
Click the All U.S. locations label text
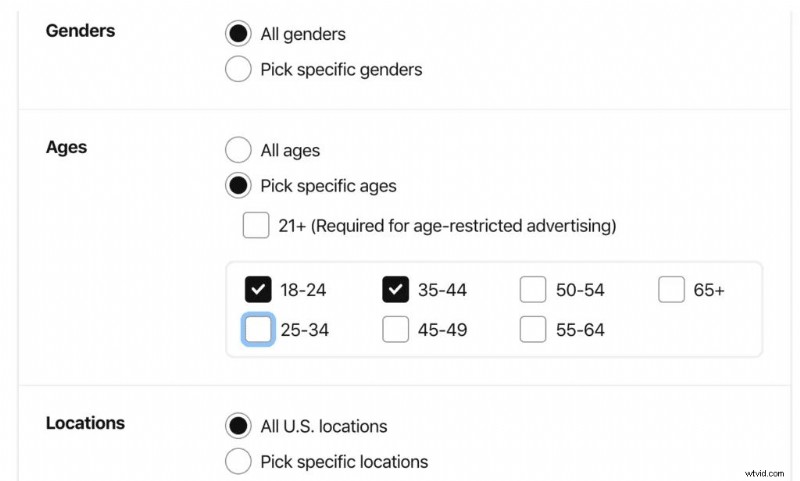click(324, 426)
